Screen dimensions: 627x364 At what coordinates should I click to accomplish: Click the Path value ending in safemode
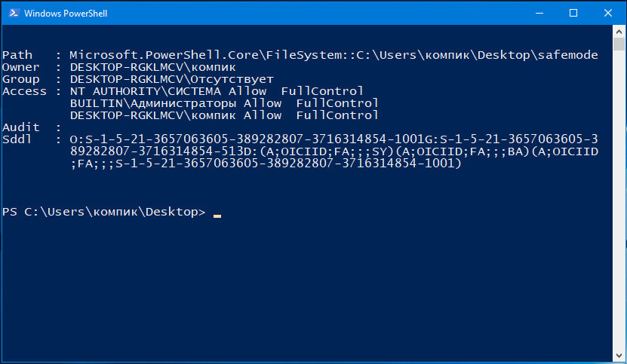[334, 55]
